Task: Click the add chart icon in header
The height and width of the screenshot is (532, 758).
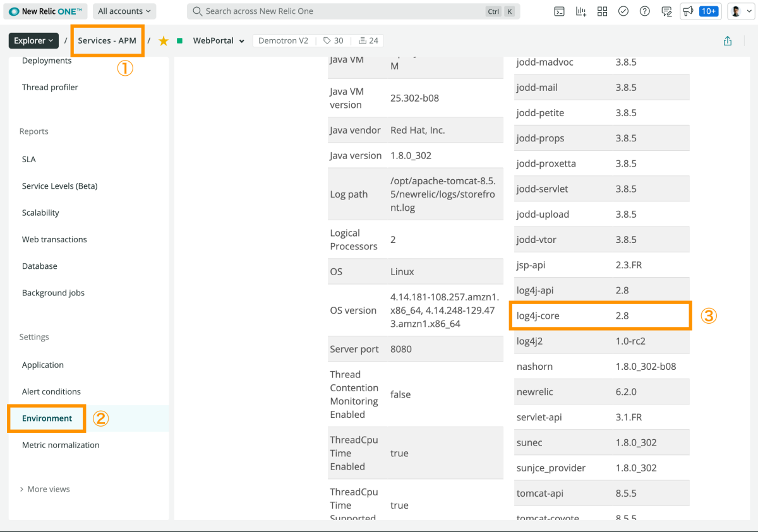Action: click(x=581, y=11)
